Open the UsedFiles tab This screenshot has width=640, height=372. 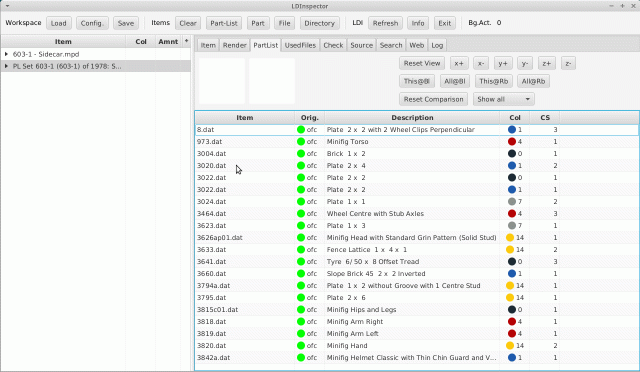(x=300, y=45)
